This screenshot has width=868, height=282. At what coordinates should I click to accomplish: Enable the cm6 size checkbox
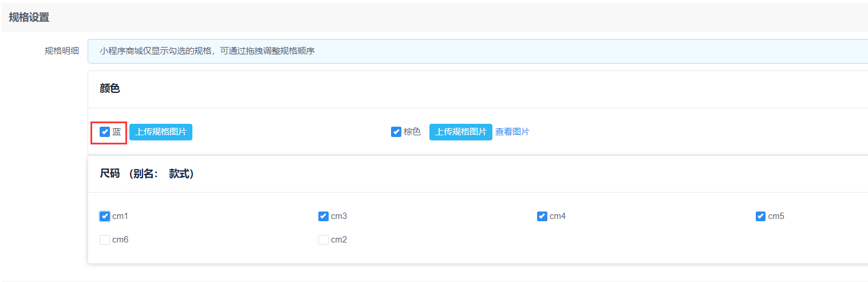105,240
